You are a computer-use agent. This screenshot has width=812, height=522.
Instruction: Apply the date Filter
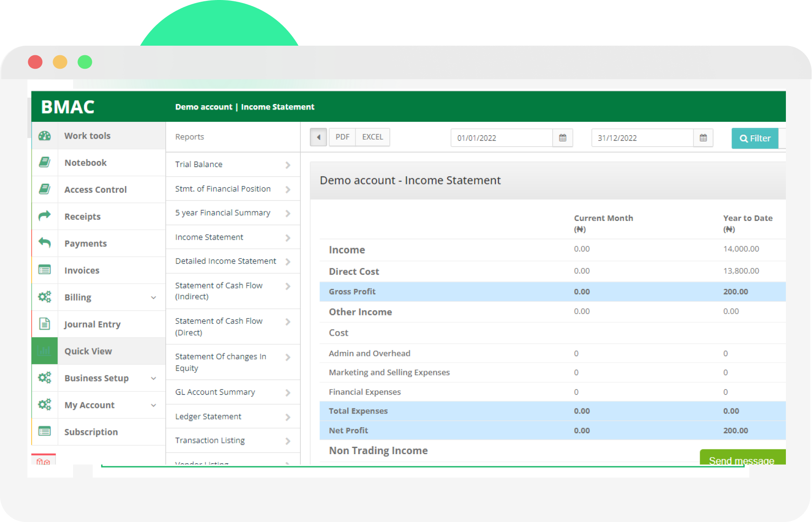[x=755, y=138]
